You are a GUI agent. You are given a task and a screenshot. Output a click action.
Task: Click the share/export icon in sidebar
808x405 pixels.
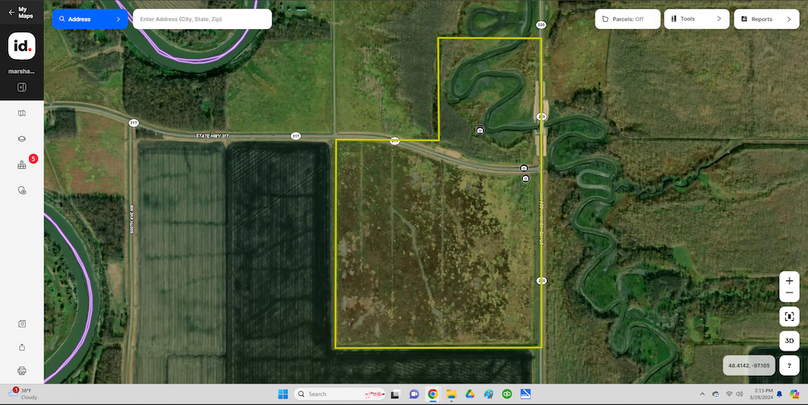click(21, 347)
